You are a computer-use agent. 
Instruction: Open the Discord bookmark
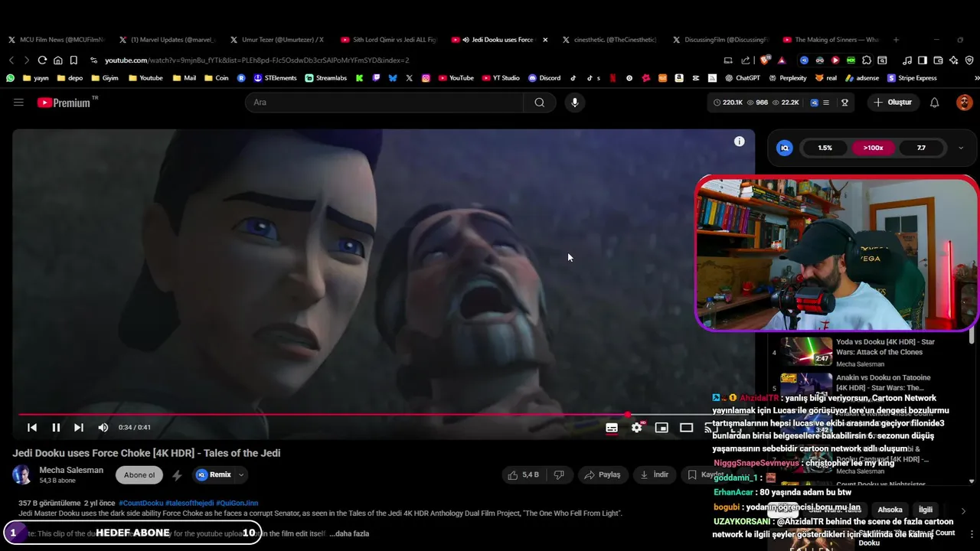[x=544, y=78]
